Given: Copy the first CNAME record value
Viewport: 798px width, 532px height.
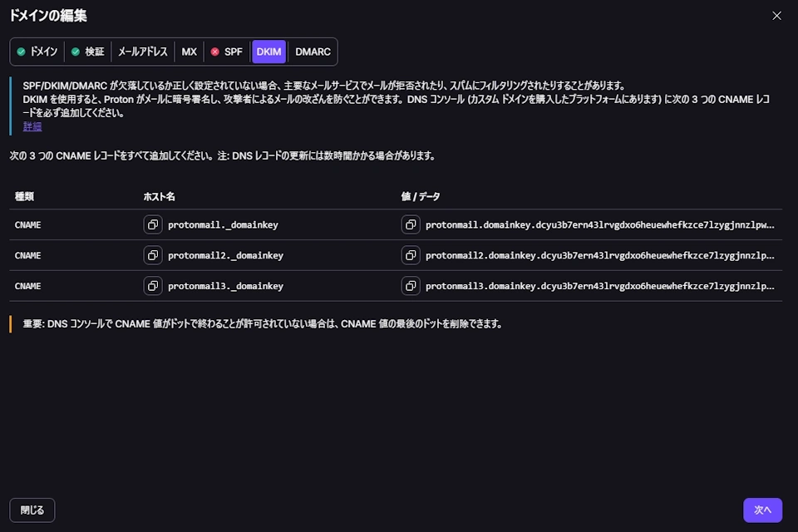Looking at the screenshot, I should pyautogui.click(x=411, y=224).
